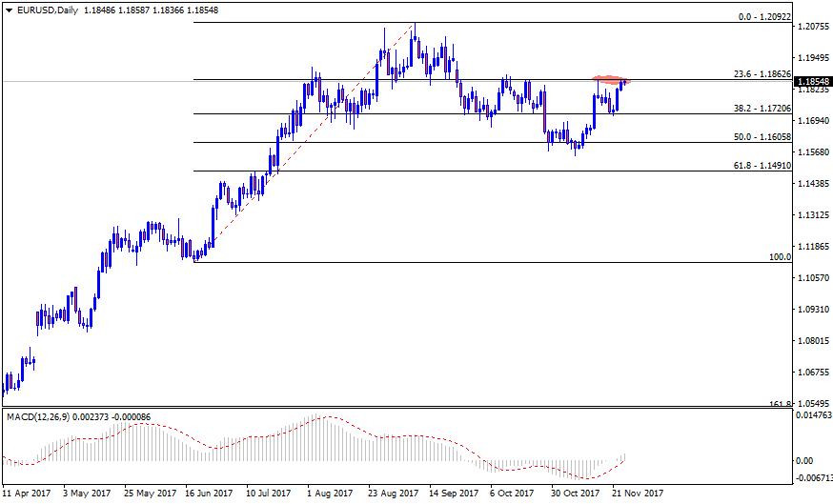Click the red ellipse resistance marker

point(610,79)
